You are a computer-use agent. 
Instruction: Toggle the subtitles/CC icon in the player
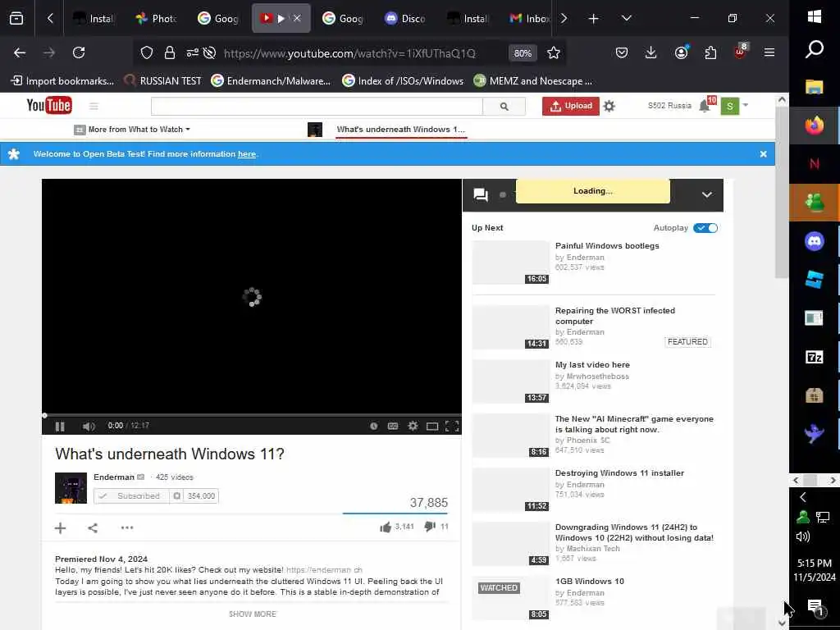click(393, 426)
